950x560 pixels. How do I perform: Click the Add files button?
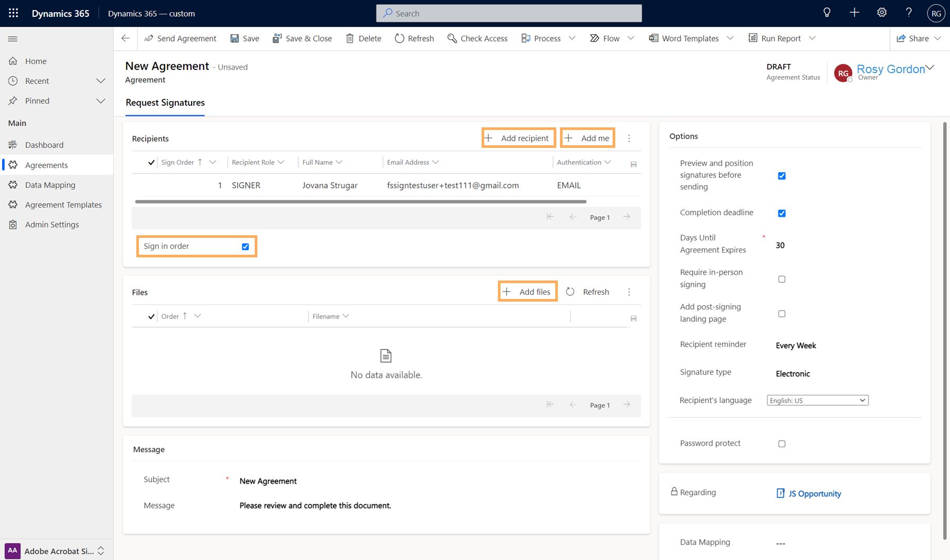point(527,292)
